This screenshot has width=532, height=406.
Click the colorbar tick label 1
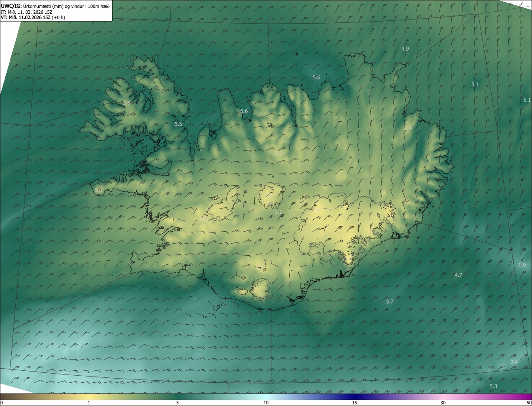coord(89,403)
